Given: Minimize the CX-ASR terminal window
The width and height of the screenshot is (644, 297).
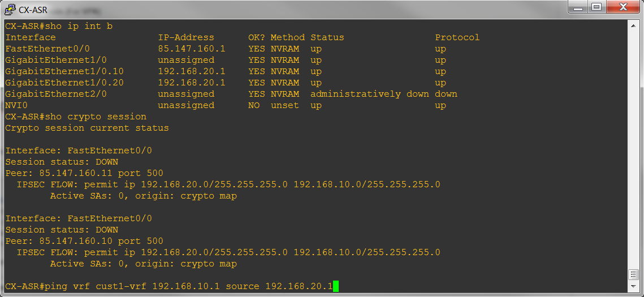Looking at the screenshot, I should [578, 7].
